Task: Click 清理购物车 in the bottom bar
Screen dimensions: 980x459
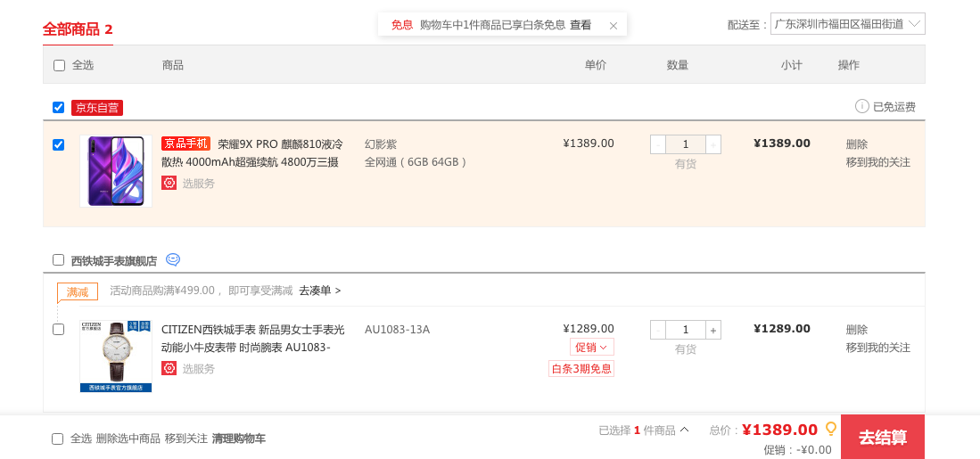Action: point(238,439)
